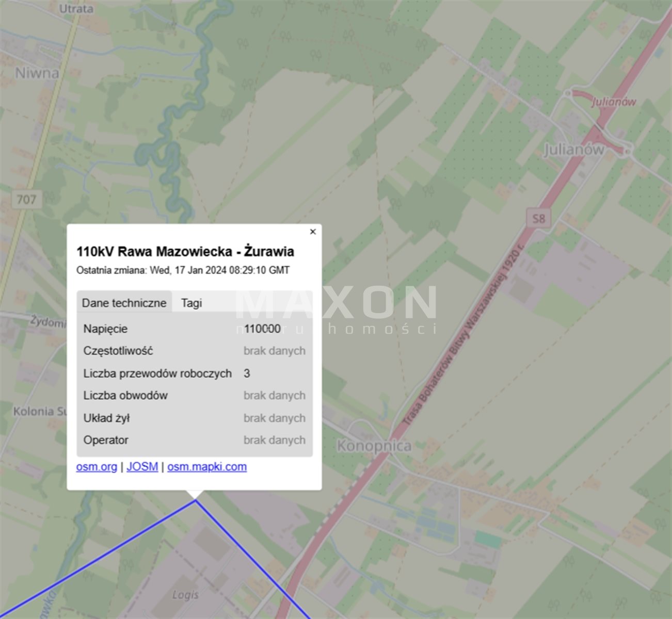Follow the osm.mapki.com link
Viewport: 672px width, 619px height.
[206, 467]
